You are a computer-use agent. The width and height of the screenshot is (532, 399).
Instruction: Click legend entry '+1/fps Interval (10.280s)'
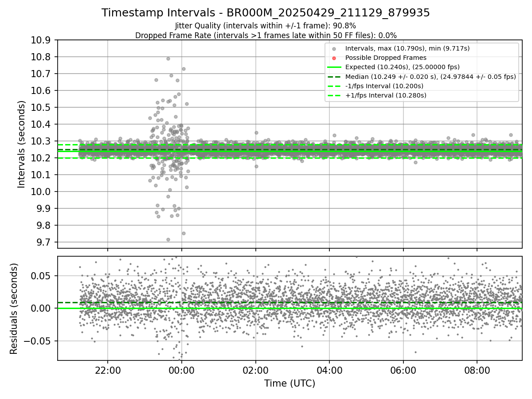tap(386, 95)
